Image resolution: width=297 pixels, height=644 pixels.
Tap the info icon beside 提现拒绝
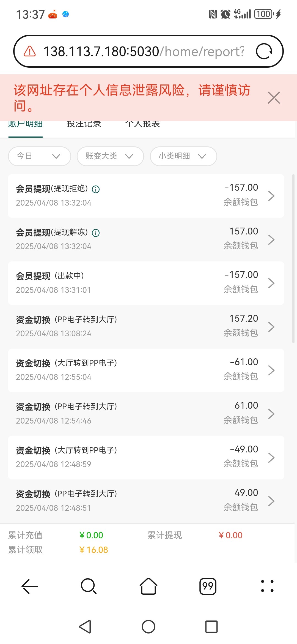[x=96, y=189]
